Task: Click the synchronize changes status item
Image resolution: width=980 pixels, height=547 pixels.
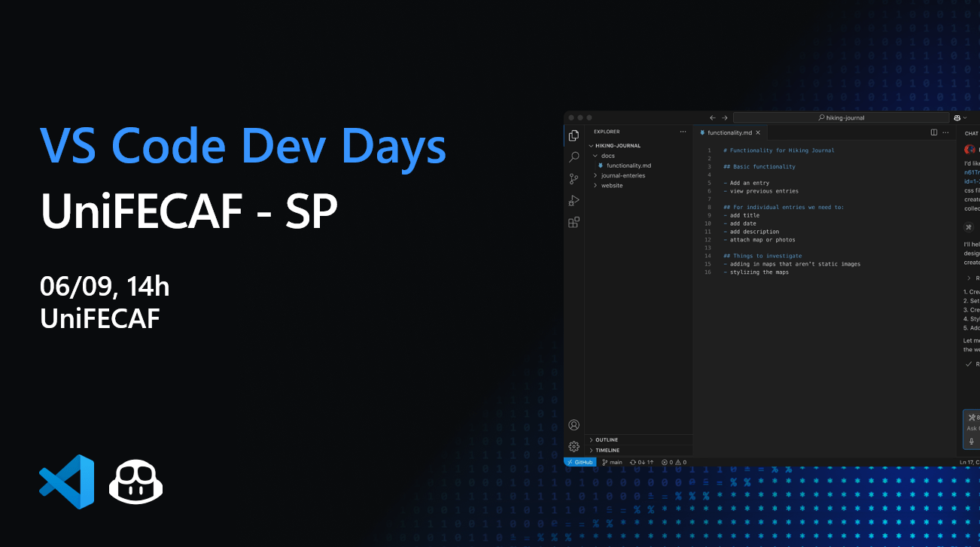Action: [x=642, y=462]
